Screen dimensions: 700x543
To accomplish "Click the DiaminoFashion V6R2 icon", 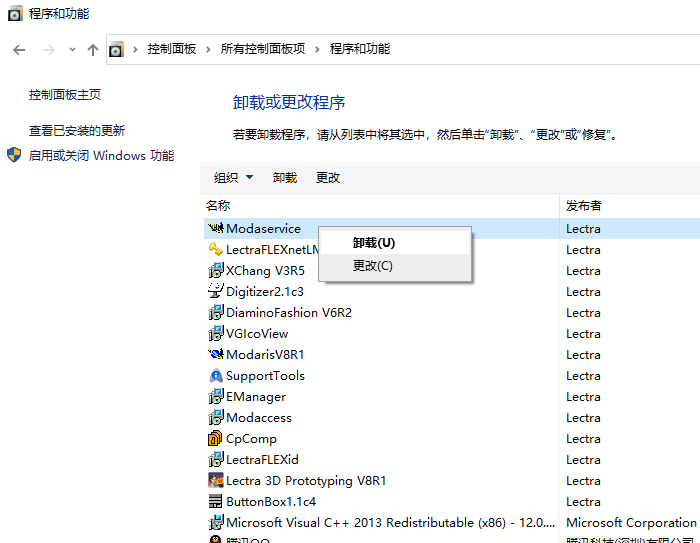I will tap(216, 312).
